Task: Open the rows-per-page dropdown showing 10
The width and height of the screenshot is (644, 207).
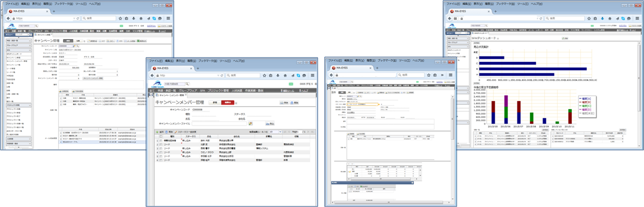Action: (276, 132)
